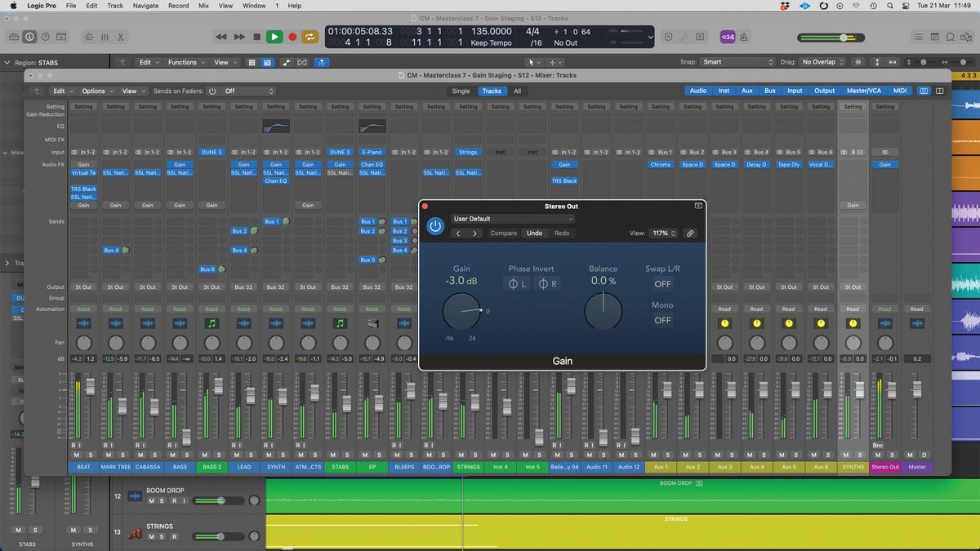
Task: Open the List Editors icon at top right
Action: tap(918, 37)
